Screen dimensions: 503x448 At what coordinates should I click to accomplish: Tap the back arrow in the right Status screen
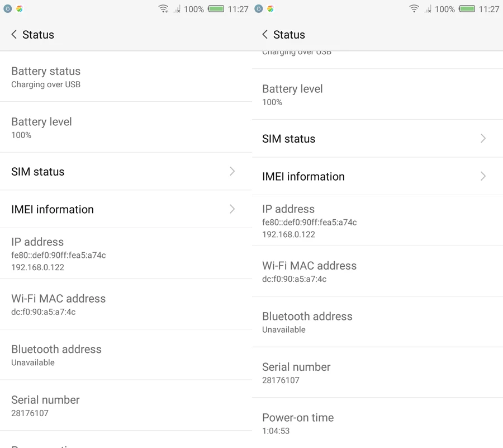pyautogui.click(x=265, y=35)
